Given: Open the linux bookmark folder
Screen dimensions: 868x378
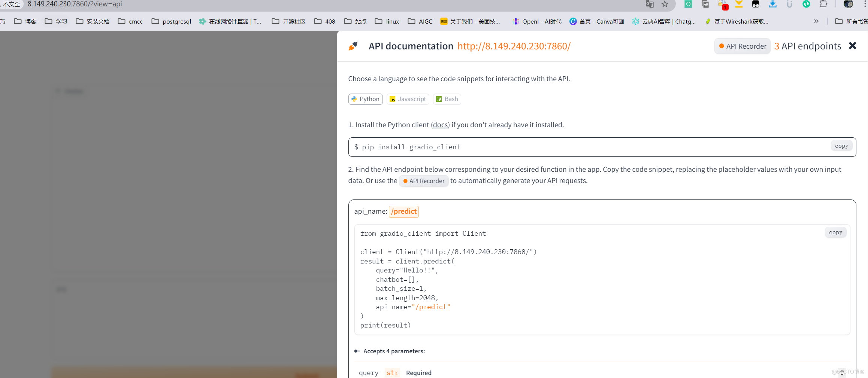Looking at the screenshot, I should [387, 21].
